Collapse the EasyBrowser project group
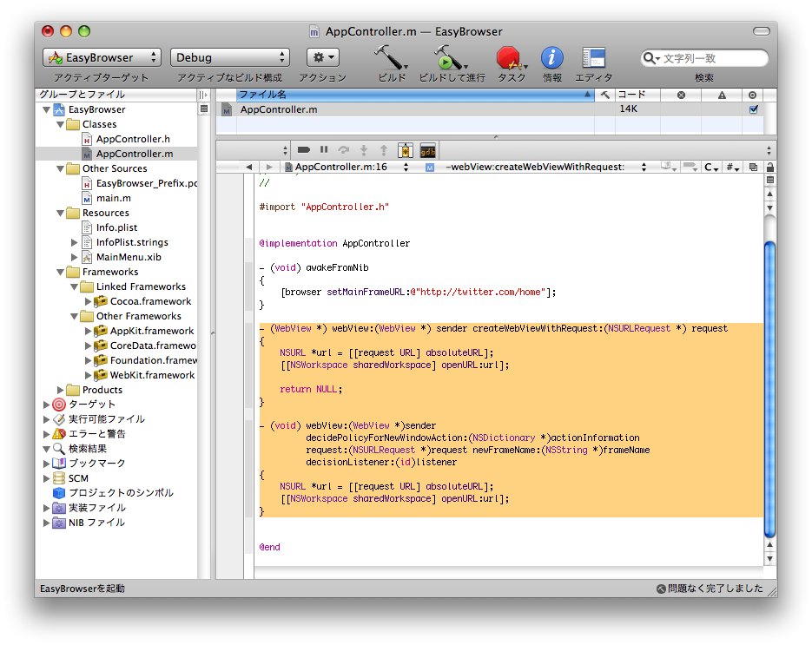 tap(47, 109)
